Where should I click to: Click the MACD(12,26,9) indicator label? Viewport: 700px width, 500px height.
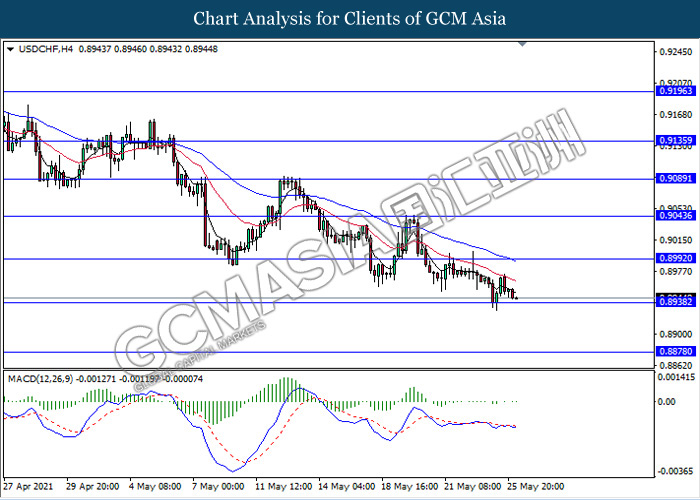pos(41,379)
